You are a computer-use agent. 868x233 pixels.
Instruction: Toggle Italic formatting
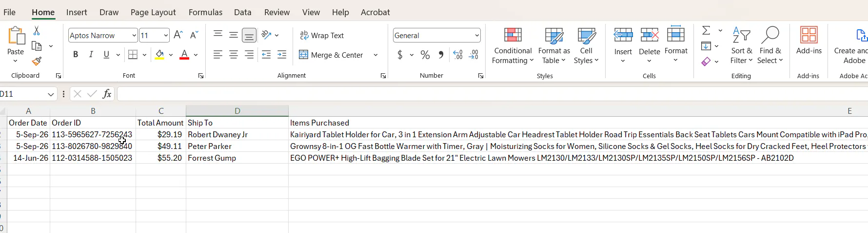coord(91,55)
